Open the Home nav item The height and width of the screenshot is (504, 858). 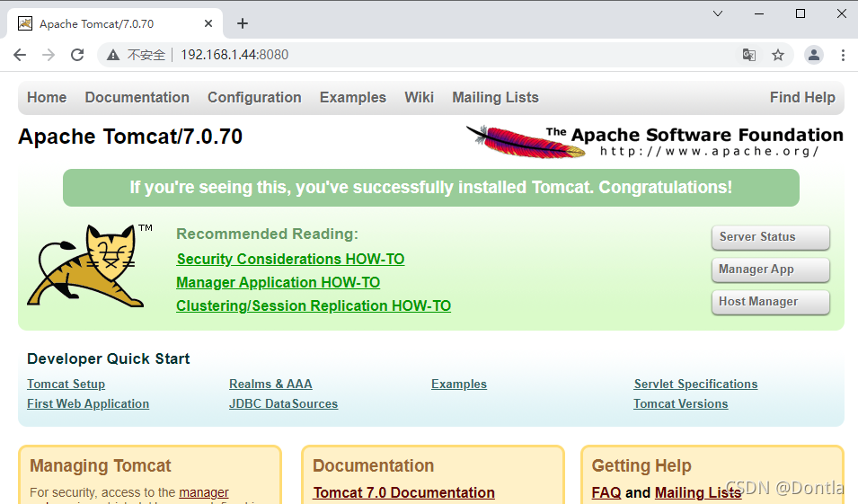tap(47, 97)
